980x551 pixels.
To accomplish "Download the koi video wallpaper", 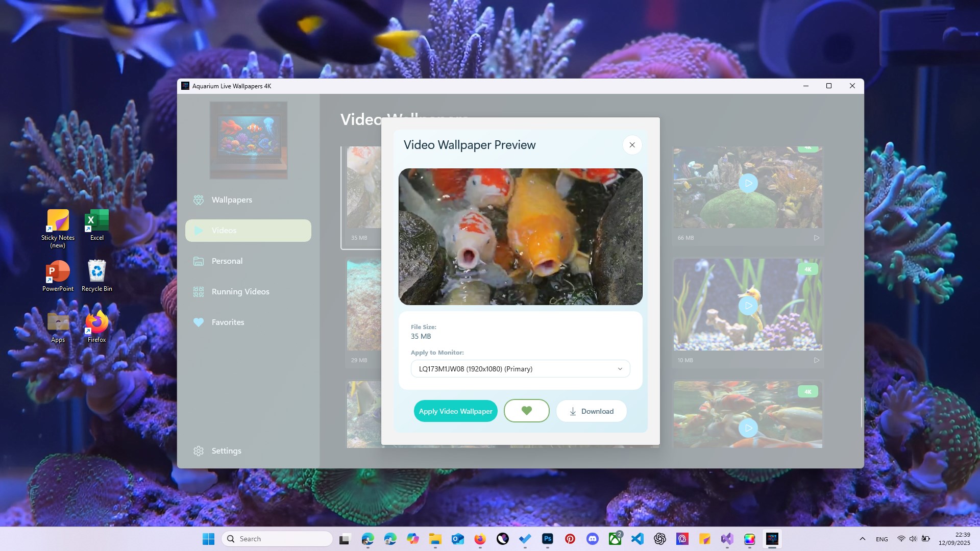I will (591, 411).
